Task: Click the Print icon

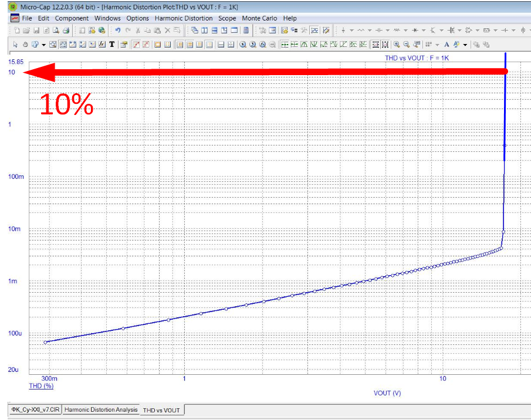Action: [x=66, y=31]
